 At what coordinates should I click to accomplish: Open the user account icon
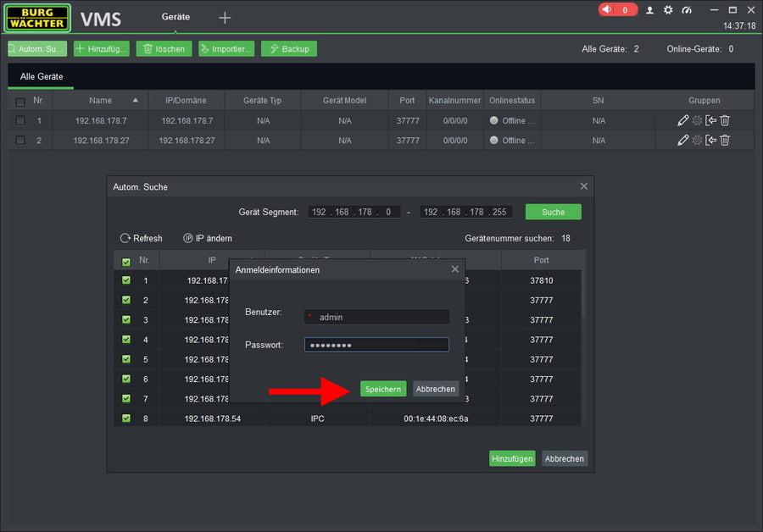pyautogui.click(x=649, y=10)
